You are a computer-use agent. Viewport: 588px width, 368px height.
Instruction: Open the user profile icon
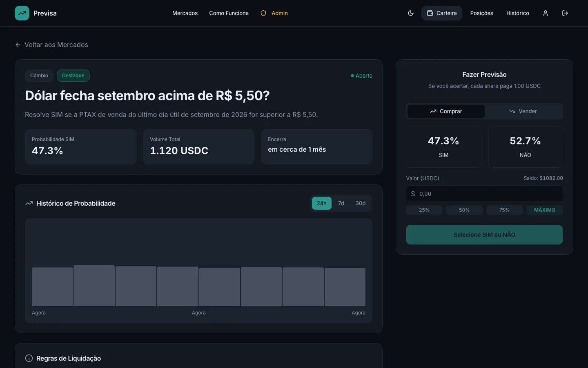coord(546,13)
